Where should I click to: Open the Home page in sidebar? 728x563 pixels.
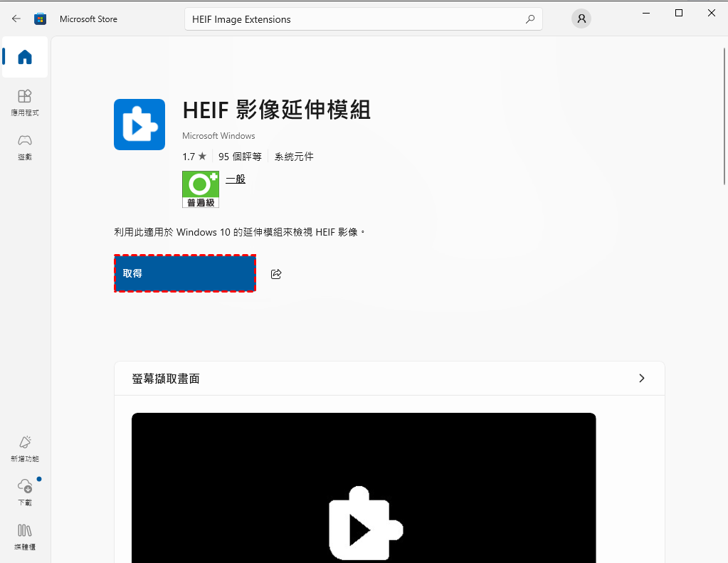(25, 57)
